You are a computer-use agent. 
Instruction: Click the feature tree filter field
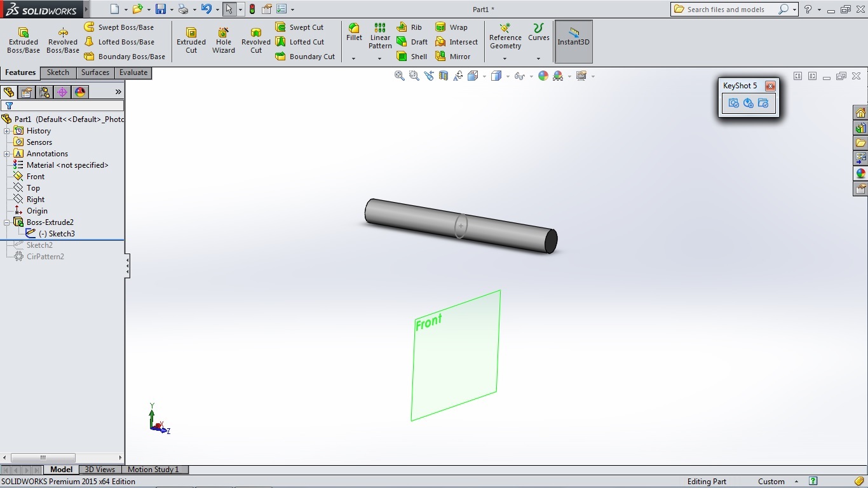pyautogui.click(x=62, y=105)
